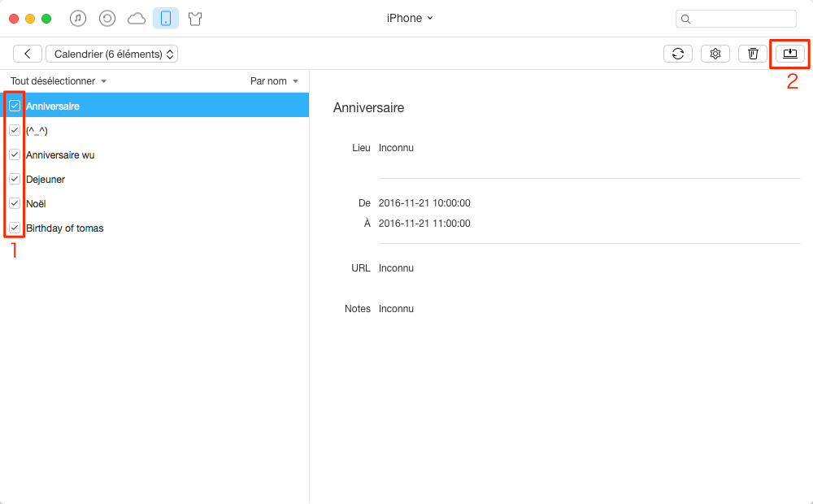This screenshot has height=504, width=813.
Task: Select the Anniversaire wu event
Action: tap(154, 154)
